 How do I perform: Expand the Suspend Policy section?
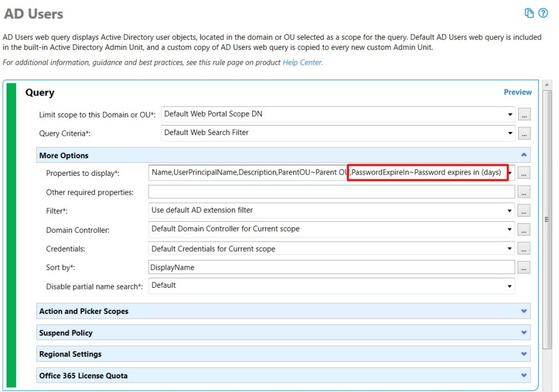(x=284, y=332)
